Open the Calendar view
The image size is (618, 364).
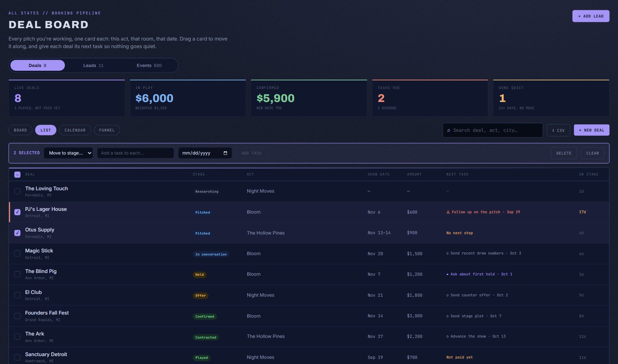pyautogui.click(x=75, y=130)
